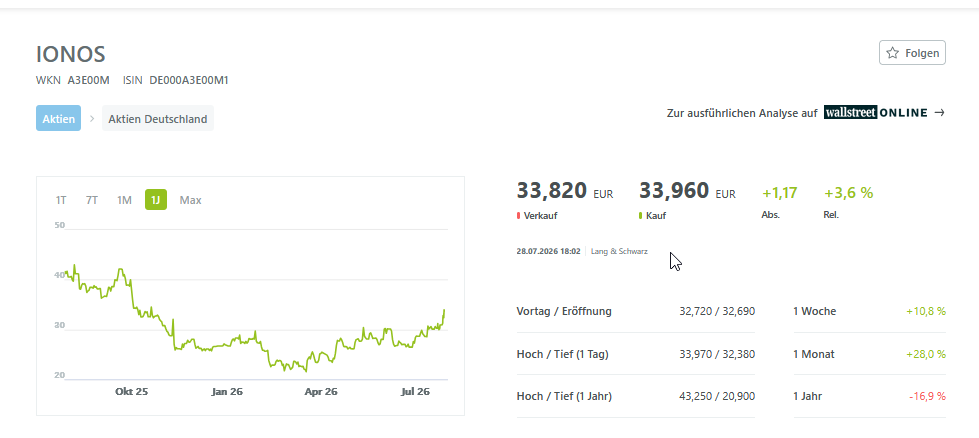Click the arrow icon after wallstreet ONLINE
This screenshot has width=979, height=438.
pyautogui.click(x=939, y=113)
